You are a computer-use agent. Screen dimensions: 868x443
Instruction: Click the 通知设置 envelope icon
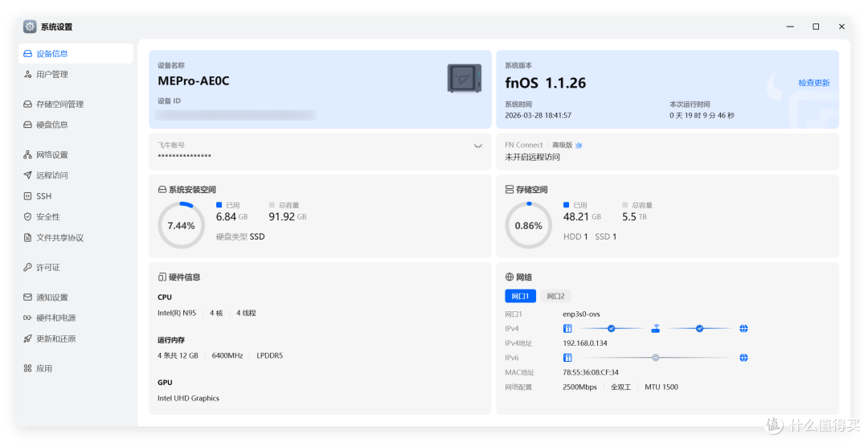point(27,297)
